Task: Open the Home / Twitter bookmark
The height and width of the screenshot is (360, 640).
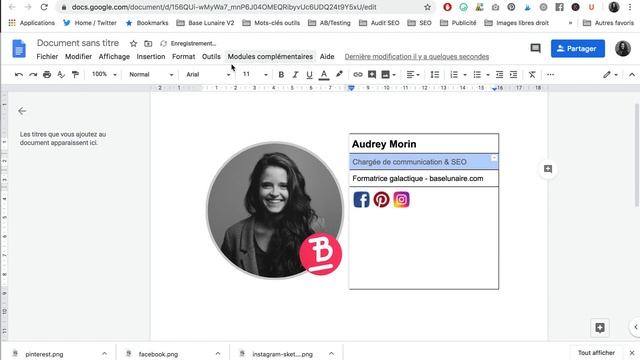Action: coord(90,23)
